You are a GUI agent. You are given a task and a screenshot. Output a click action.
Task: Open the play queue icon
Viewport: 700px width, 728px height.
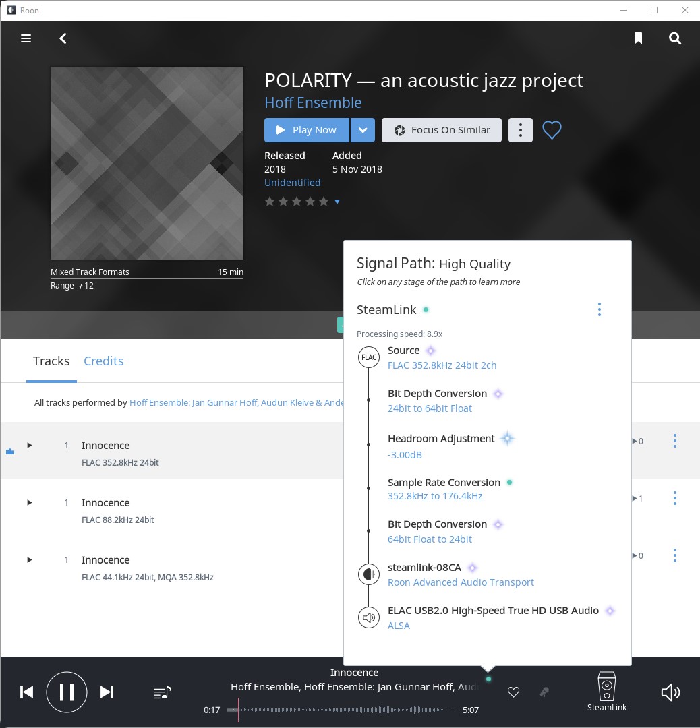pyautogui.click(x=162, y=692)
